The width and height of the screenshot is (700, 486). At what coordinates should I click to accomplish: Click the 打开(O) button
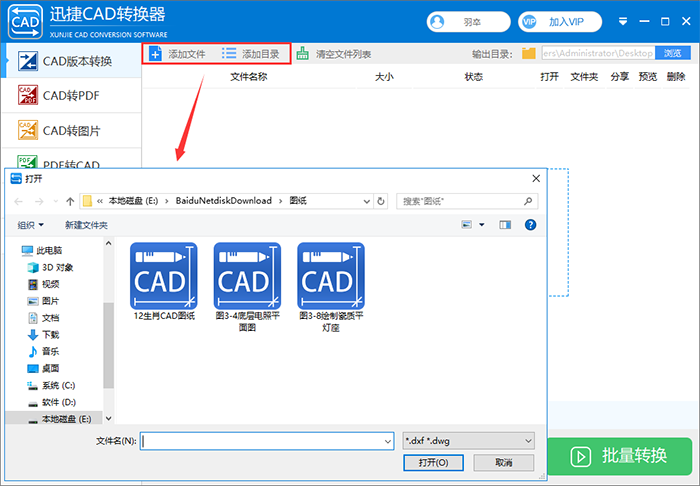click(433, 463)
